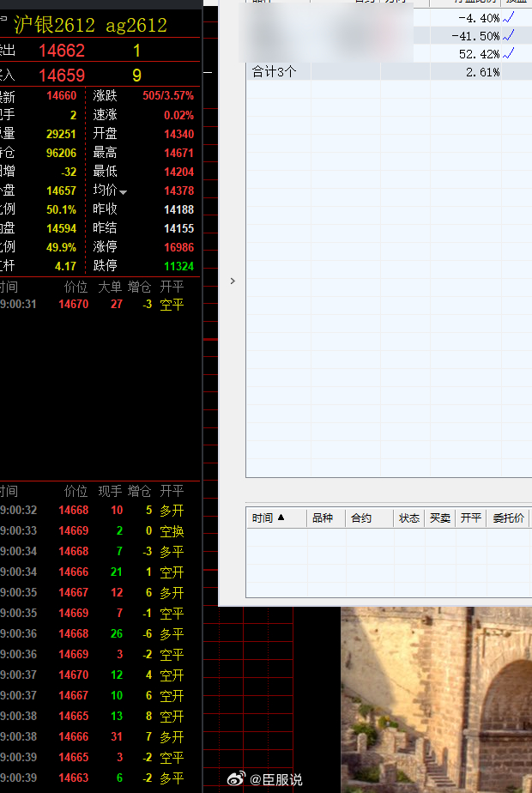Click the 委托价 column header
The width and height of the screenshot is (532, 793).
click(508, 518)
